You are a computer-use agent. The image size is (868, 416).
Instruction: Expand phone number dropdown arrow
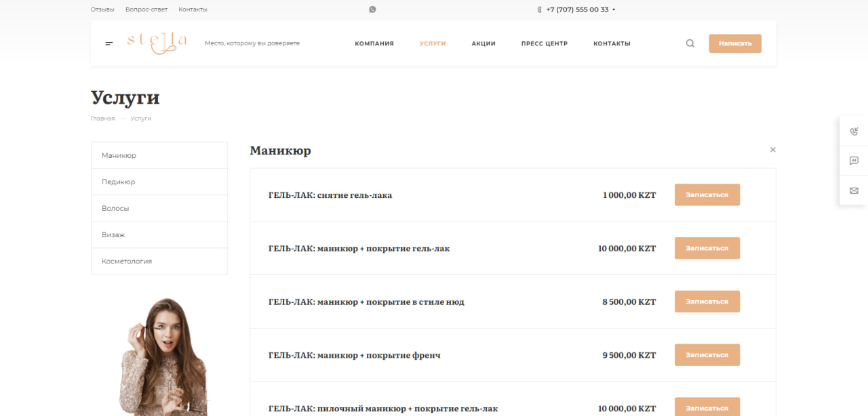[614, 9]
